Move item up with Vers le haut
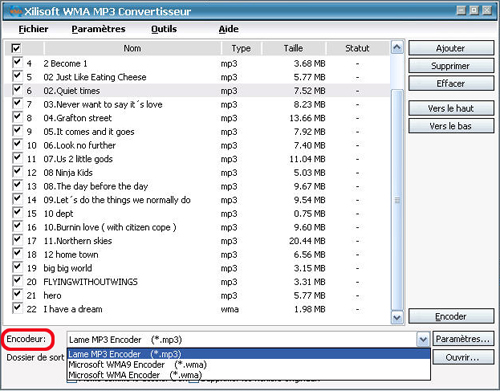The width and height of the screenshot is (500, 391). tap(451, 108)
